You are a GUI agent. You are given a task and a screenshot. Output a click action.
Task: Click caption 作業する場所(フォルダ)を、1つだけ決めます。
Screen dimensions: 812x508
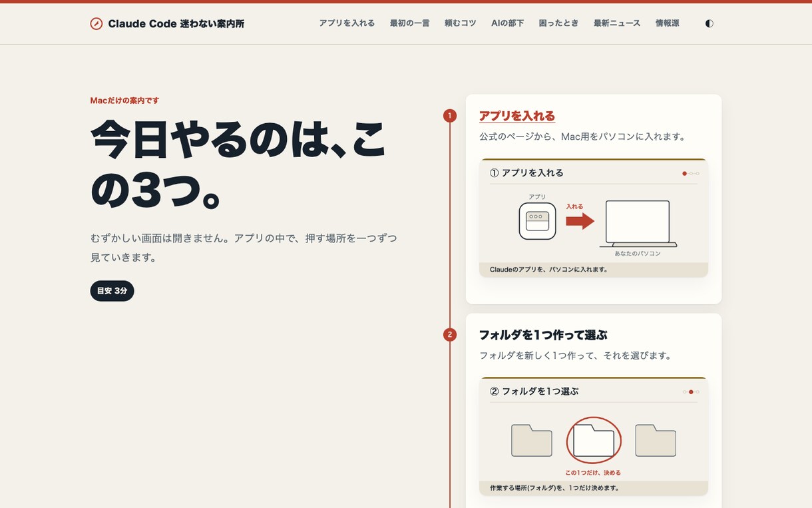555,488
